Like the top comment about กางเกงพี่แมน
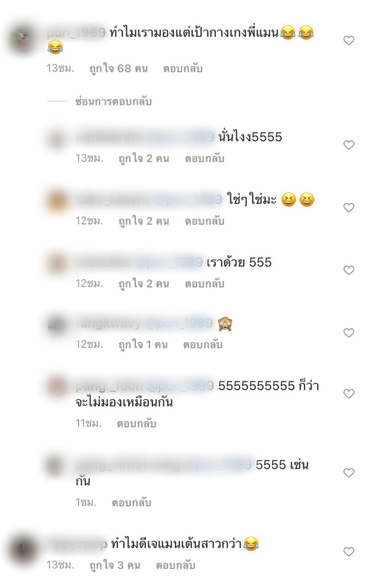Viewport: 373px width, 588px height. point(349,40)
